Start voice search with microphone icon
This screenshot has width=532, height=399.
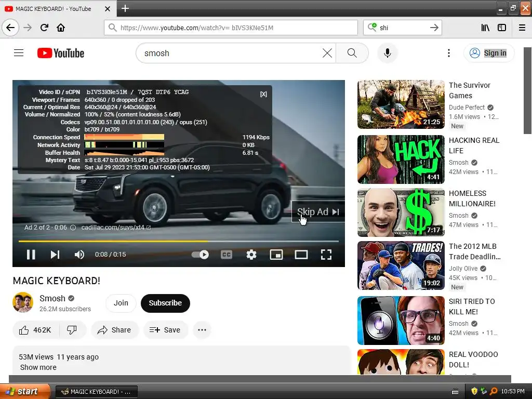point(388,53)
